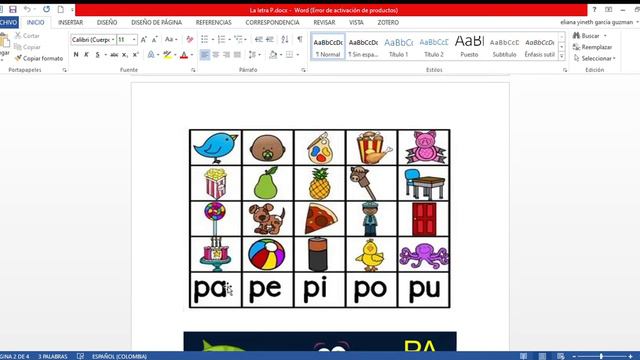Activate Copiar formato painter
Viewport: 640px width, 360px height.
click(x=39, y=58)
